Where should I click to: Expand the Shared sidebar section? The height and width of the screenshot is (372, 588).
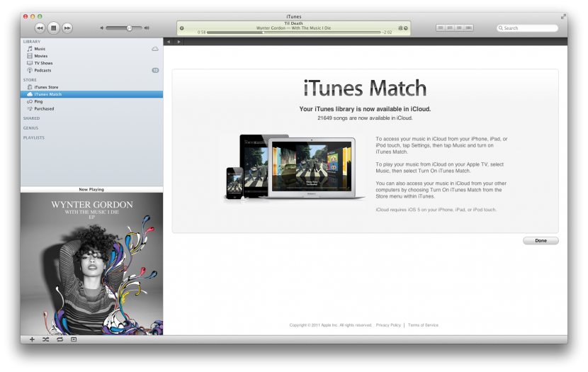point(31,118)
